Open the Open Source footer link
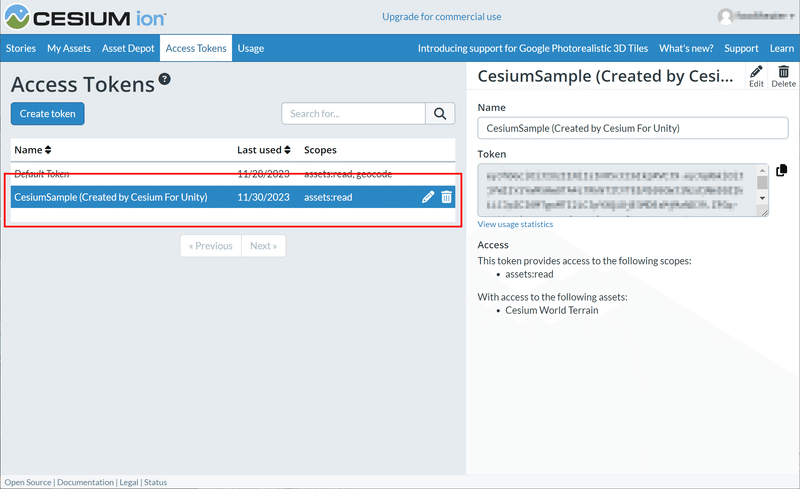 (x=28, y=482)
